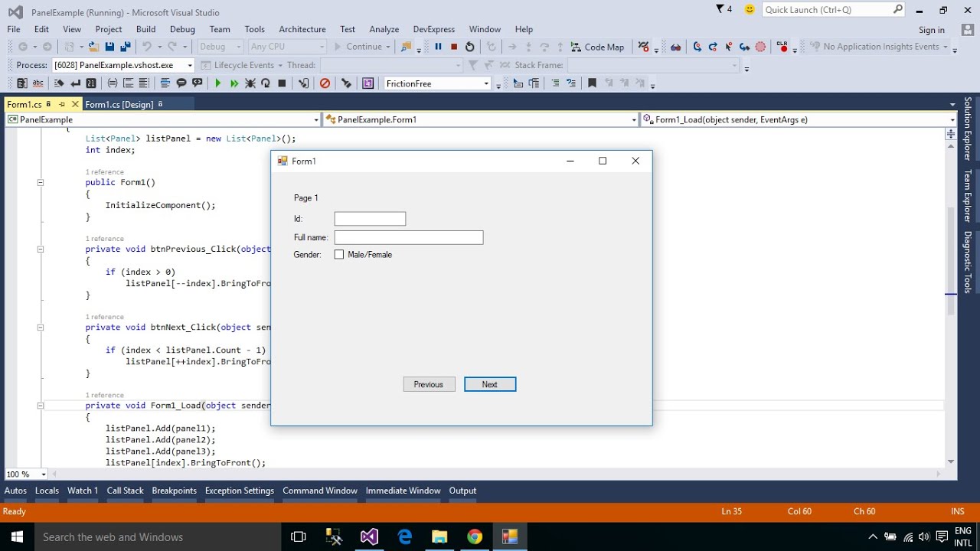980x551 pixels.
Task: Open File Explorer from the taskbar
Action: click(x=439, y=536)
